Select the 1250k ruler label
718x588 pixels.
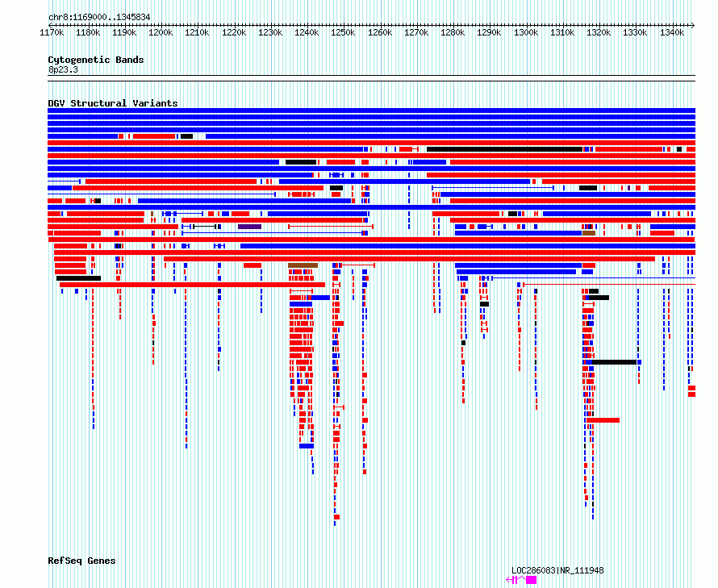[x=343, y=32]
